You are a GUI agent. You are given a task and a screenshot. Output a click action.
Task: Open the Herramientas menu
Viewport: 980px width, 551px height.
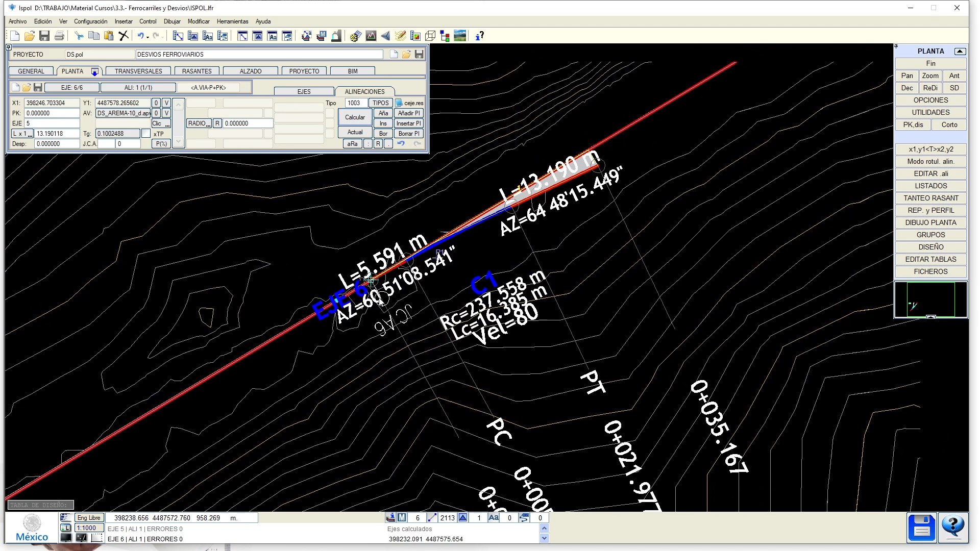232,21
